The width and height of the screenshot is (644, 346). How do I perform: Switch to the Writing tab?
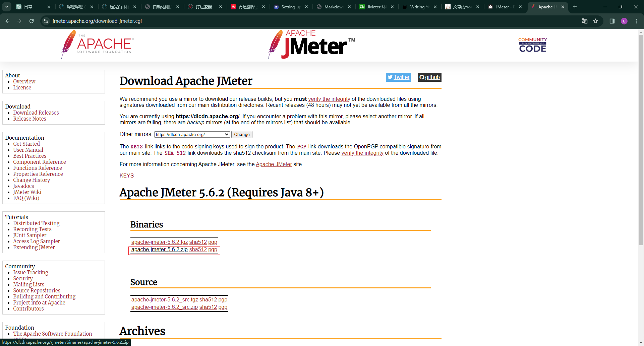pyautogui.click(x=419, y=7)
